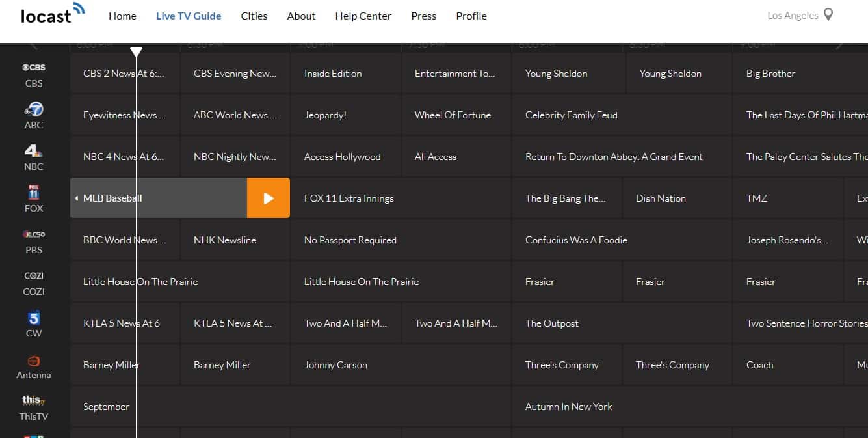Select the ThisTV channel logo
The width and height of the screenshot is (868, 438).
coord(33,400)
